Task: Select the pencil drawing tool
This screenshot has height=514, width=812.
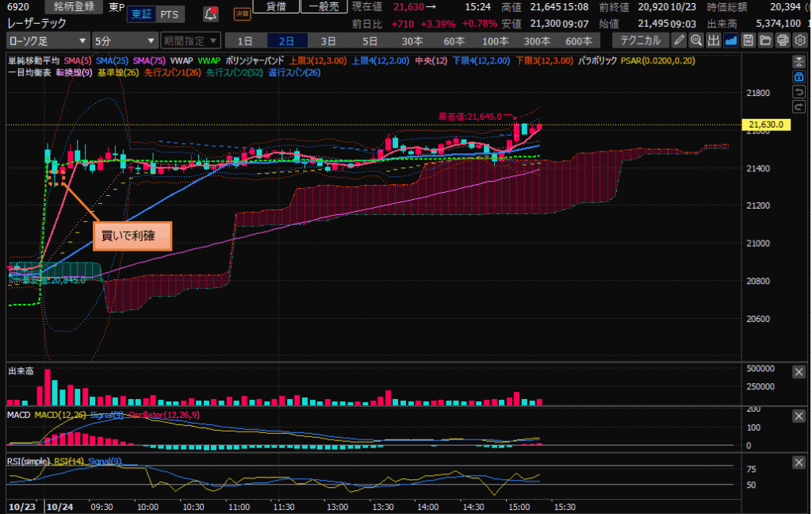Action: tap(680, 40)
